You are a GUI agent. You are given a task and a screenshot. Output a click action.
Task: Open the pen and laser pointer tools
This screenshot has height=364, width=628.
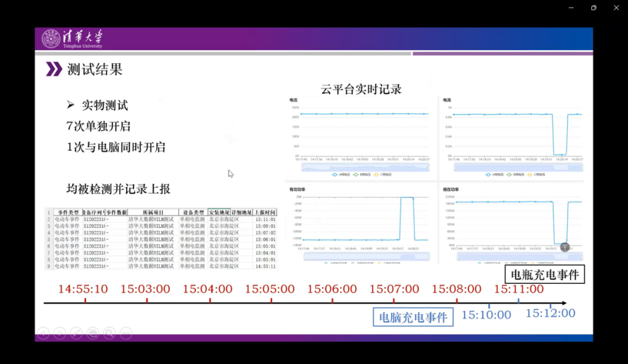[76, 333]
